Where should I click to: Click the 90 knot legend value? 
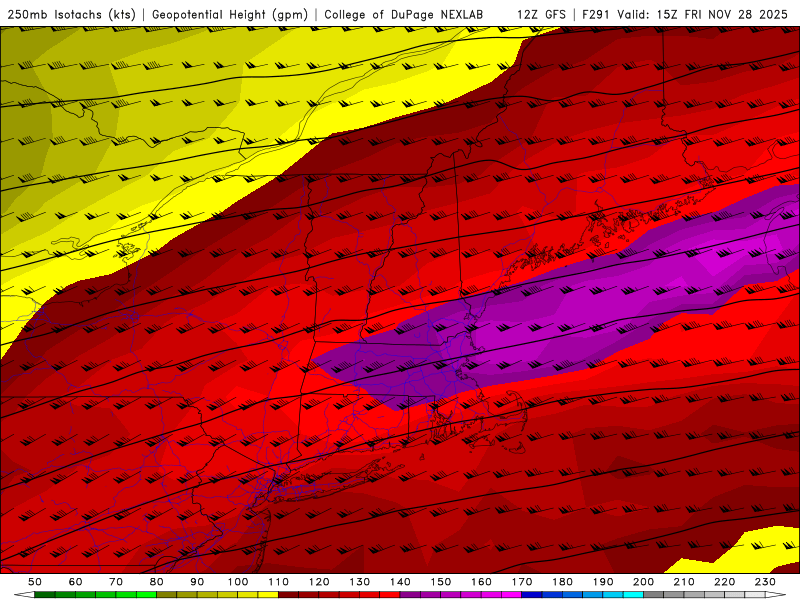coord(197,582)
